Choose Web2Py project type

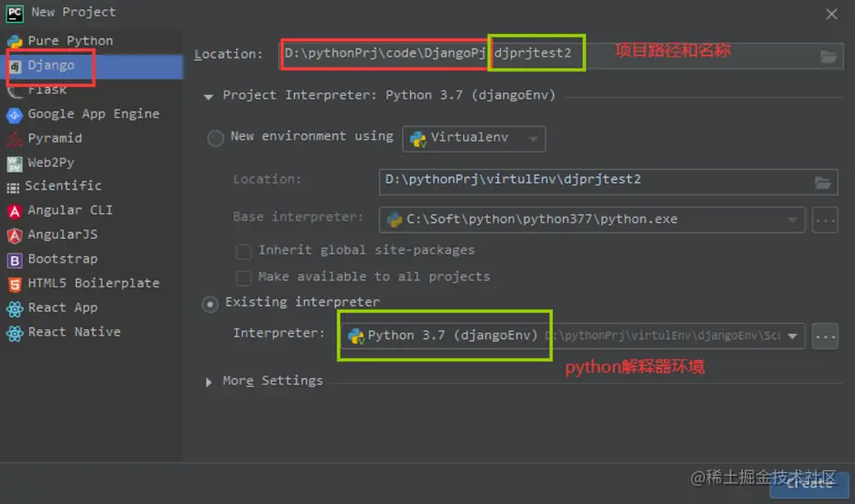click(92, 163)
